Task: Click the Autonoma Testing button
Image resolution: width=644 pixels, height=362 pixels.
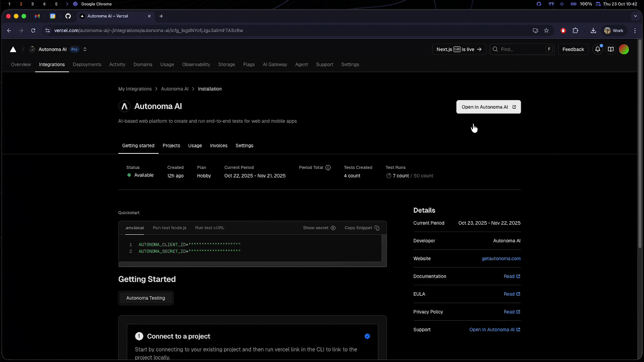Action: (145, 298)
